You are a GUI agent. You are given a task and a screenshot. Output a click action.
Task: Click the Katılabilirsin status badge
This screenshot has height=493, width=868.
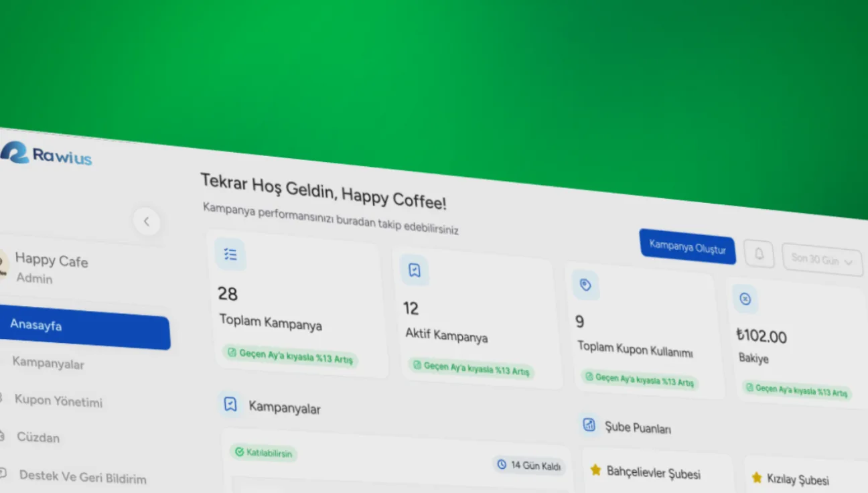tap(264, 453)
